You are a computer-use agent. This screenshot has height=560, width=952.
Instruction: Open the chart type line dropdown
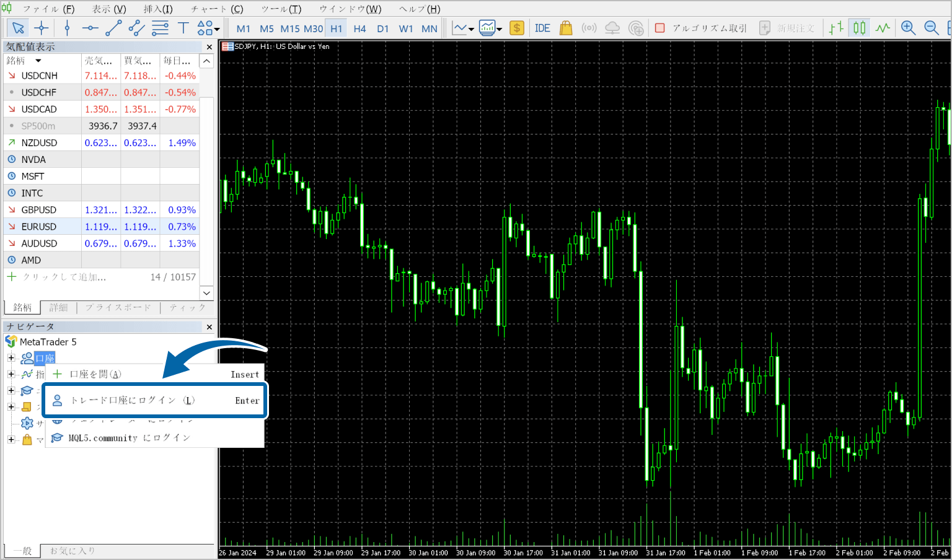click(463, 28)
